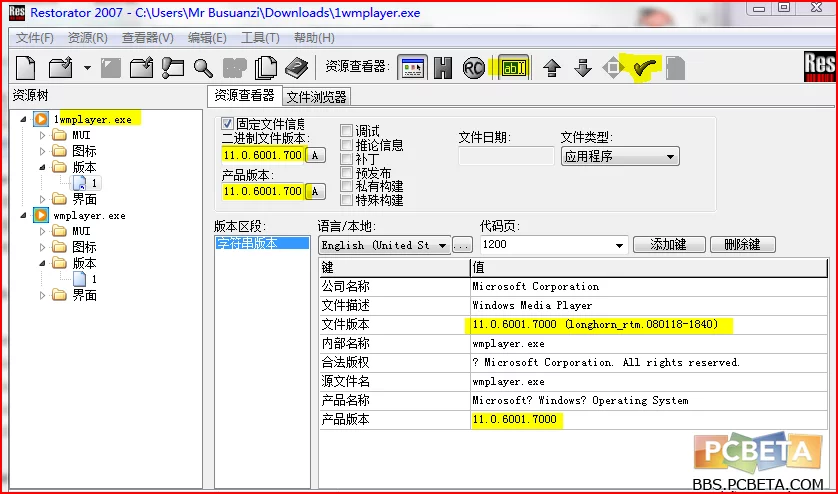The width and height of the screenshot is (838, 494).
Task: Select the default resource viewer icon
Action: [412, 67]
